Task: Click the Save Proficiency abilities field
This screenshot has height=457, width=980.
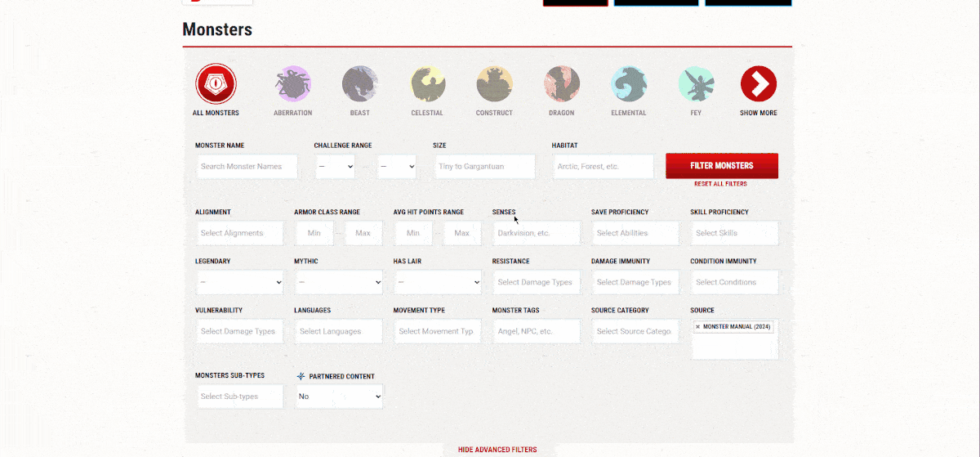Action: pos(635,233)
